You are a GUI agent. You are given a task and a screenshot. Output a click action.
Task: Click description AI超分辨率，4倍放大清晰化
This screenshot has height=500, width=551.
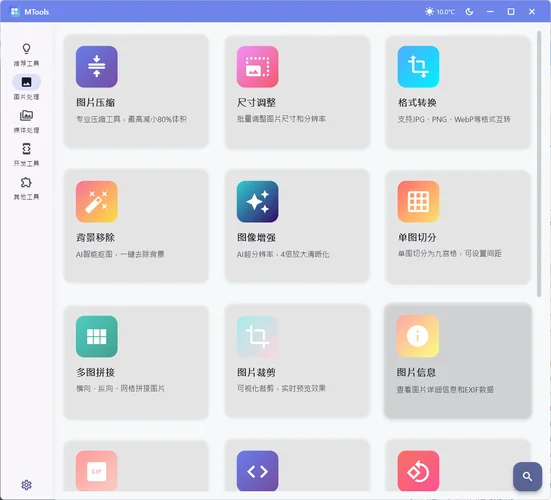[x=283, y=254]
